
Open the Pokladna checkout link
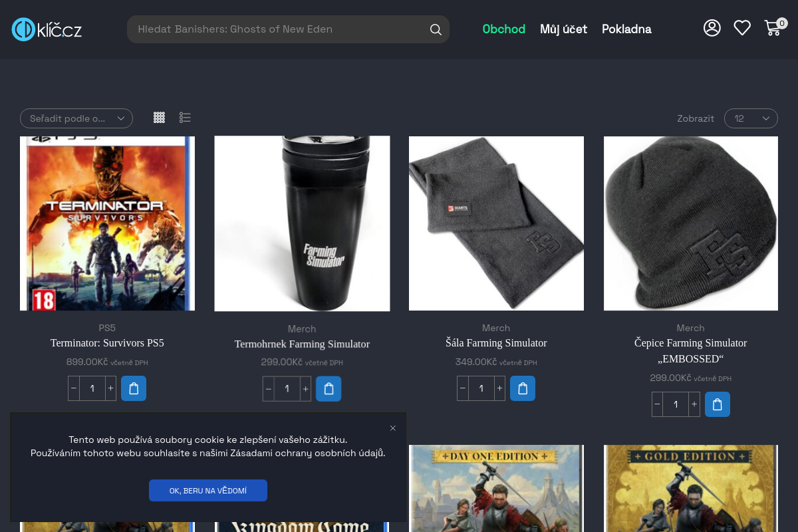click(x=626, y=29)
